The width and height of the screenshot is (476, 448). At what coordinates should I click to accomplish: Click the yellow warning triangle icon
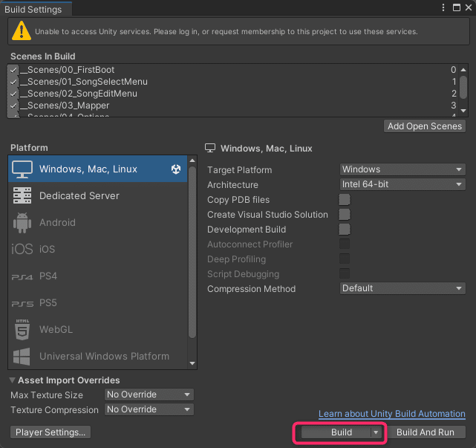[22, 30]
